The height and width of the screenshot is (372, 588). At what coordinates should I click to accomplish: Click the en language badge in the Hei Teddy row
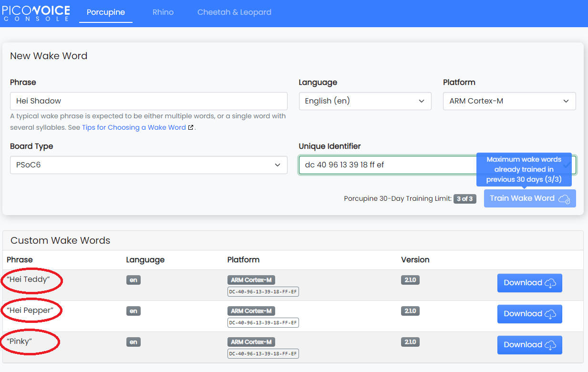click(134, 280)
